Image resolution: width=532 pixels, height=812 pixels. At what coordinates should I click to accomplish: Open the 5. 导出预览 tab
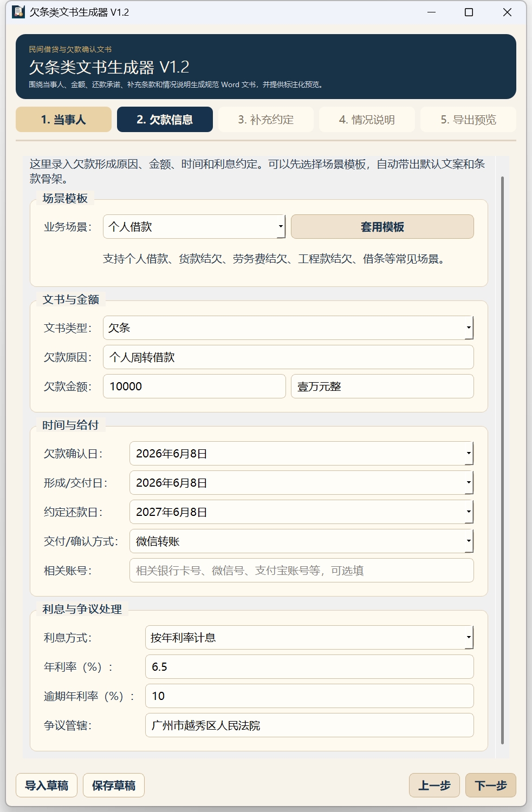[468, 120]
